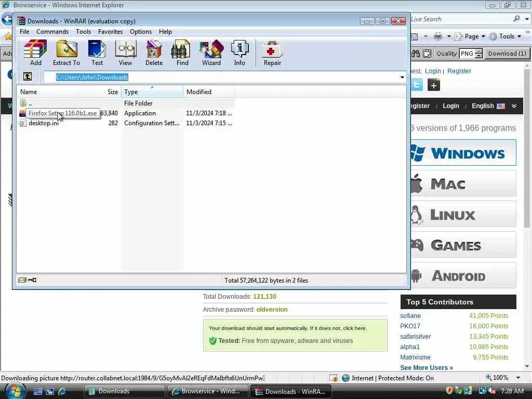Open the Options menu
Screen dimensions: 532x399
[x=141, y=32]
